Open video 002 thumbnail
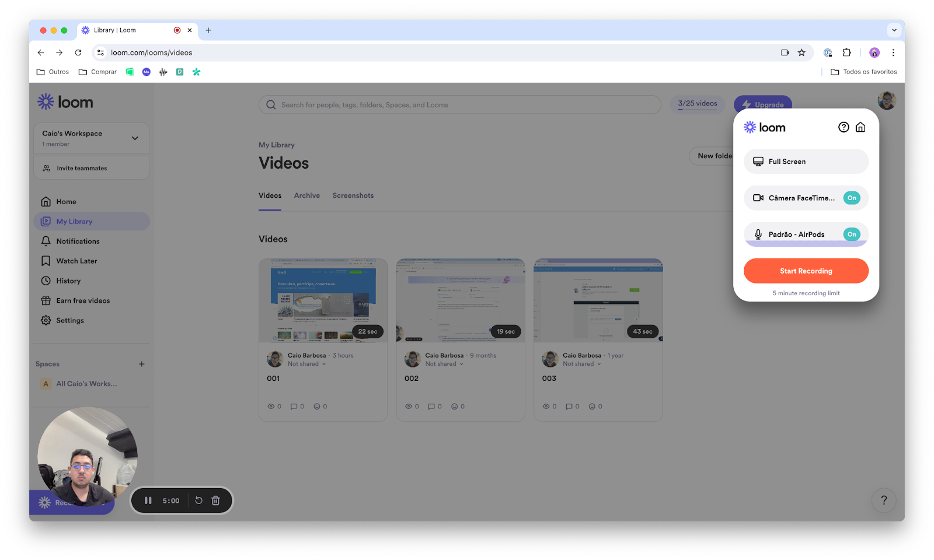The image size is (934, 560). (461, 300)
